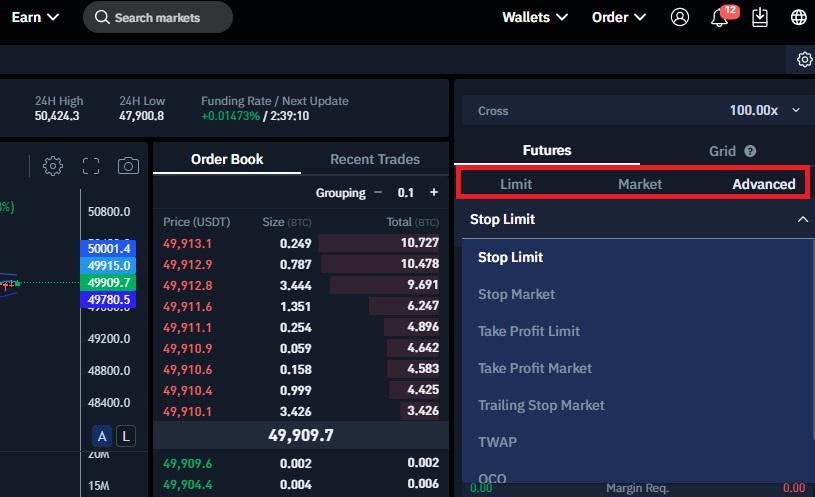Screen dimensions: 815x497
Task: Click the Search markets input field
Action: (x=157, y=17)
